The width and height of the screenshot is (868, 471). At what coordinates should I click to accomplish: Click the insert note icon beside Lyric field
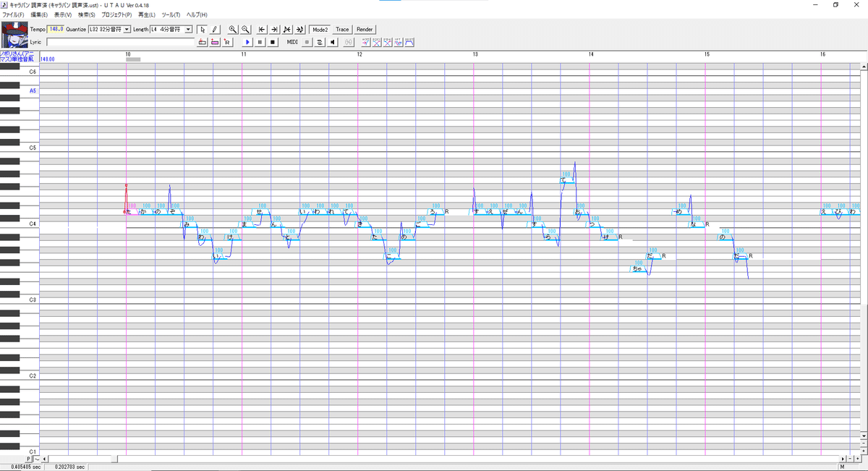click(x=203, y=42)
